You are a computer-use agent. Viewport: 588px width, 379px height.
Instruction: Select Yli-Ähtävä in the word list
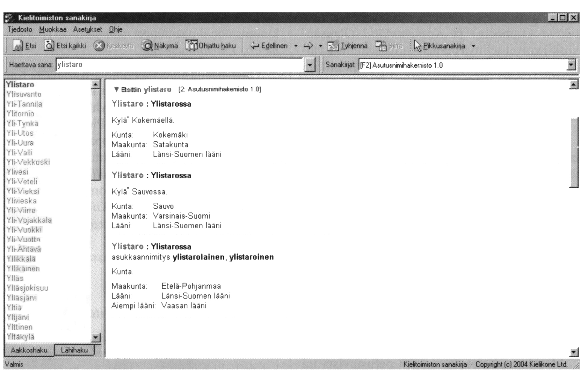24,249
